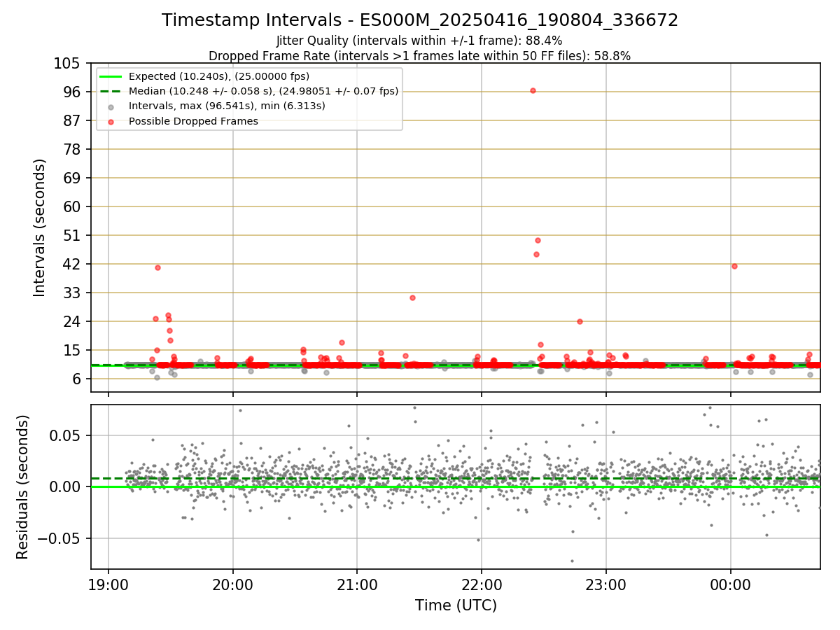Screen dimensions: 840x630
Task: Click legend entry "Median (10.248 +/- 0.058 s)"
Action: (x=263, y=91)
